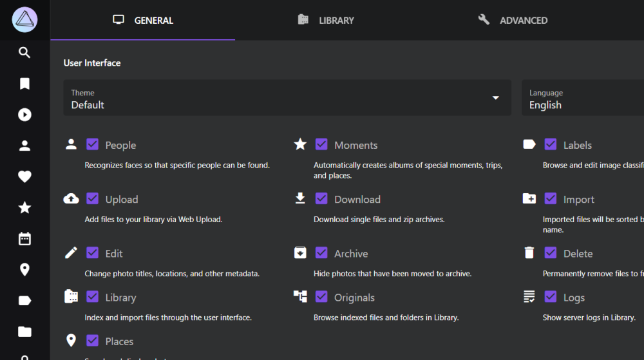This screenshot has width=644, height=360.
Task: Open Moments via sidebar star icon
Action: tap(24, 208)
